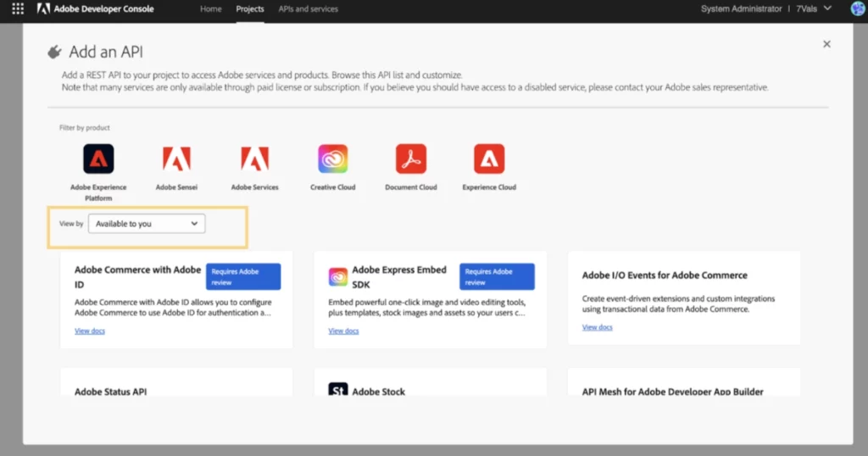868x456 pixels.
Task: Open View docs for Adobe I/O Events
Action: pyautogui.click(x=598, y=327)
